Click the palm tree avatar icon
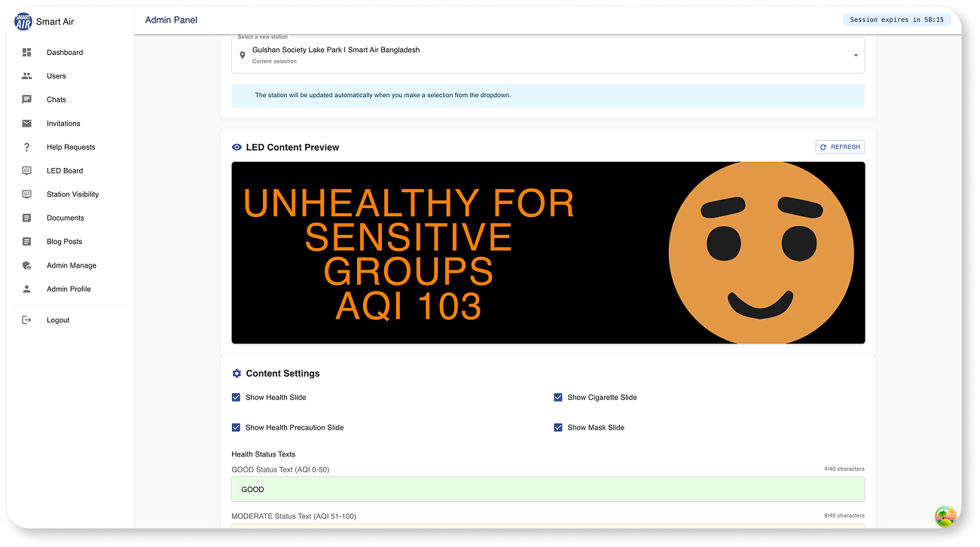The height and width of the screenshot is (547, 980). [x=945, y=517]
